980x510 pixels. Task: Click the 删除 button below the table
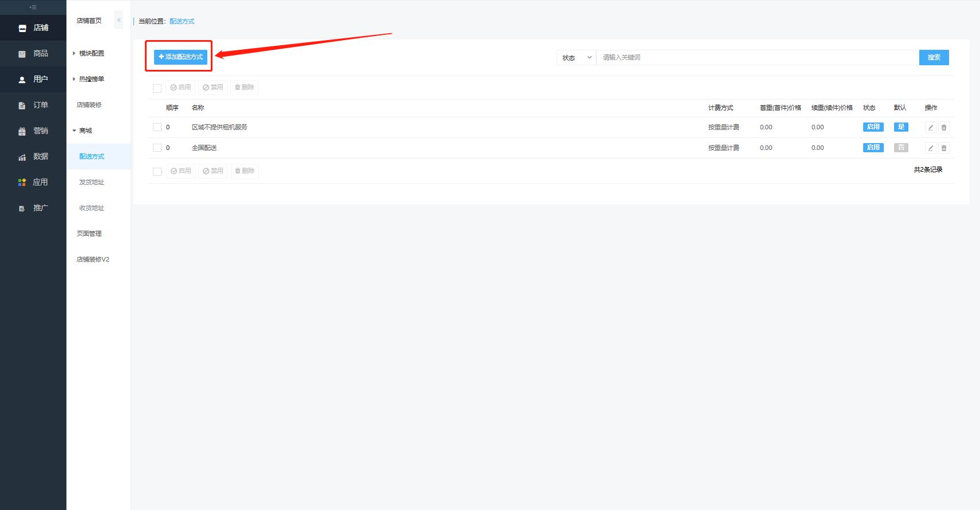pos(245,171)
